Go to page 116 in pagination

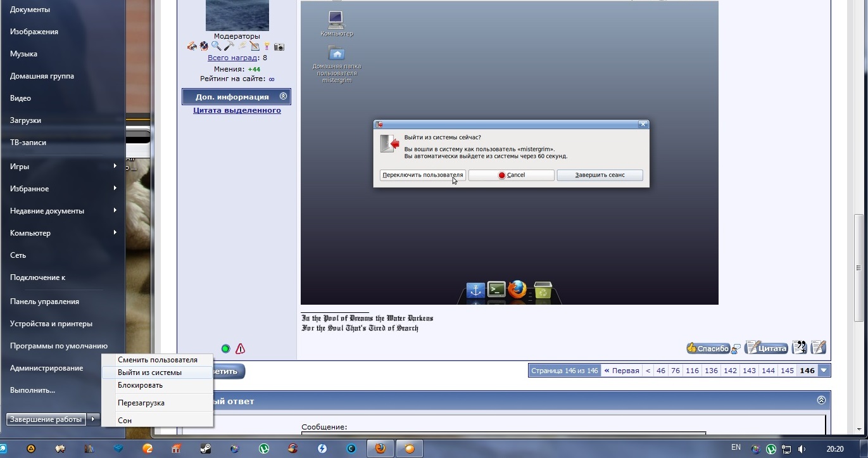692,371
